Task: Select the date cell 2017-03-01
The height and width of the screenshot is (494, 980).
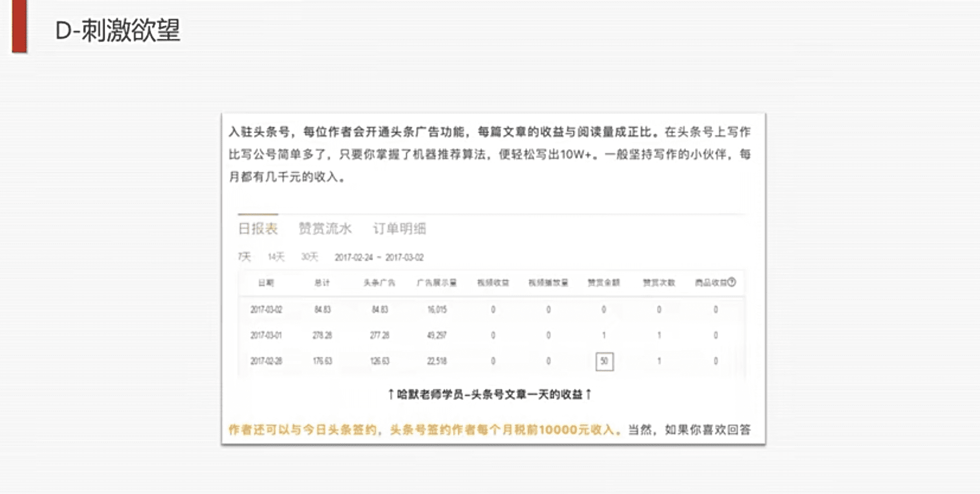Action: 266,336
